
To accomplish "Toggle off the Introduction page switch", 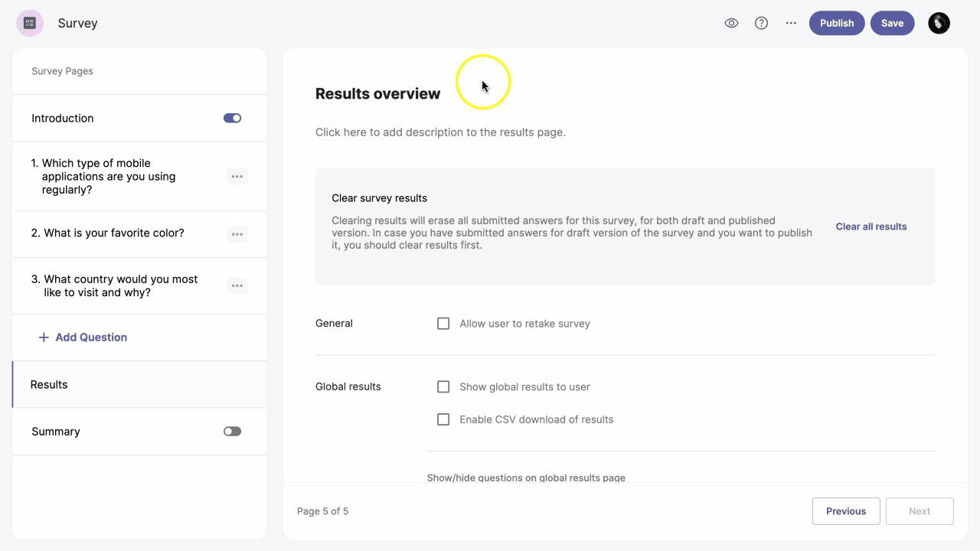I will point(232,118).
